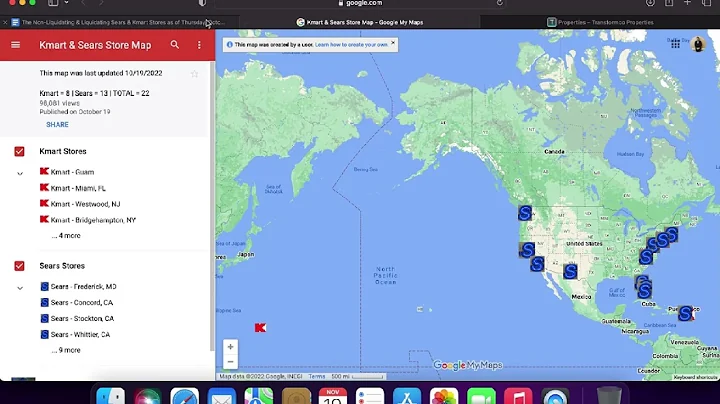Open FaceTime from the Dock

[x=481, y=397]
